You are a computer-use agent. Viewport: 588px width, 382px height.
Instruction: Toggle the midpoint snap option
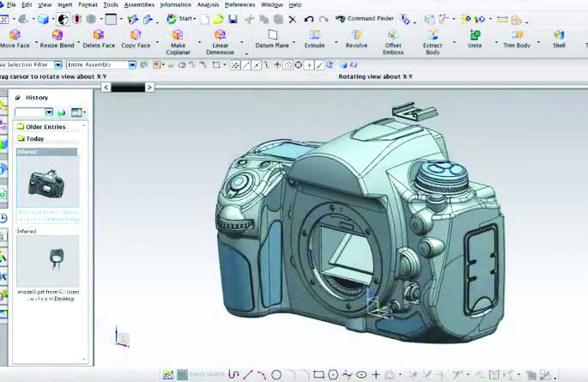click(x=257, y=65)
